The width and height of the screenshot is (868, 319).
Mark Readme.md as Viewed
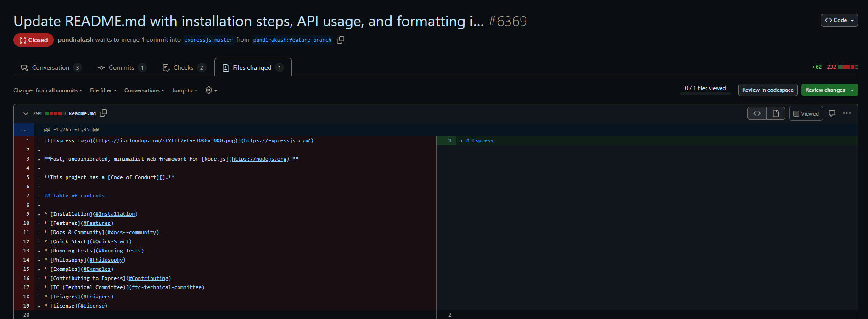806,113
